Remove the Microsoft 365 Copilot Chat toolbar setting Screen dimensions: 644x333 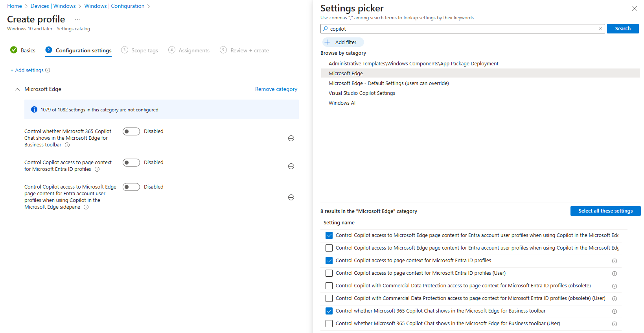click(291, 138)
